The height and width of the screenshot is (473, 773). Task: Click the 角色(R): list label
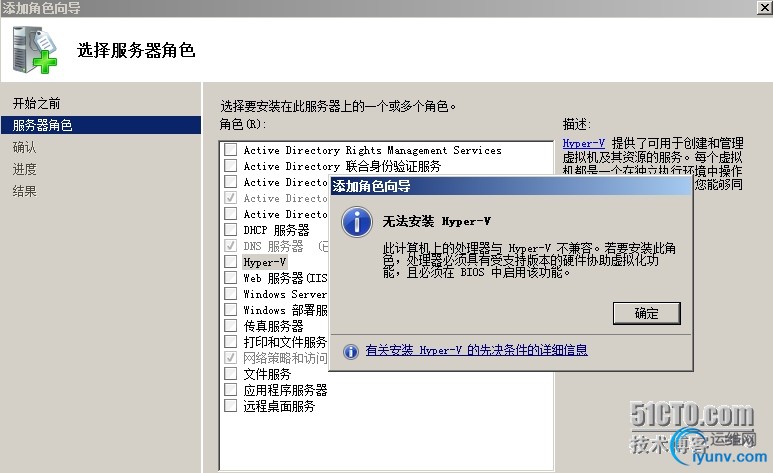[x=243, y=124]
